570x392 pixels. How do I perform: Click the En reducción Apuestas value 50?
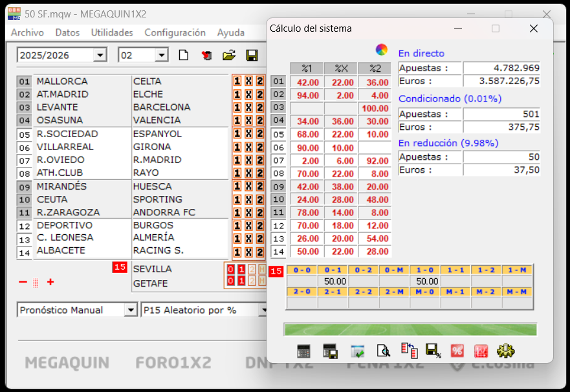click(x=501, y=157)
